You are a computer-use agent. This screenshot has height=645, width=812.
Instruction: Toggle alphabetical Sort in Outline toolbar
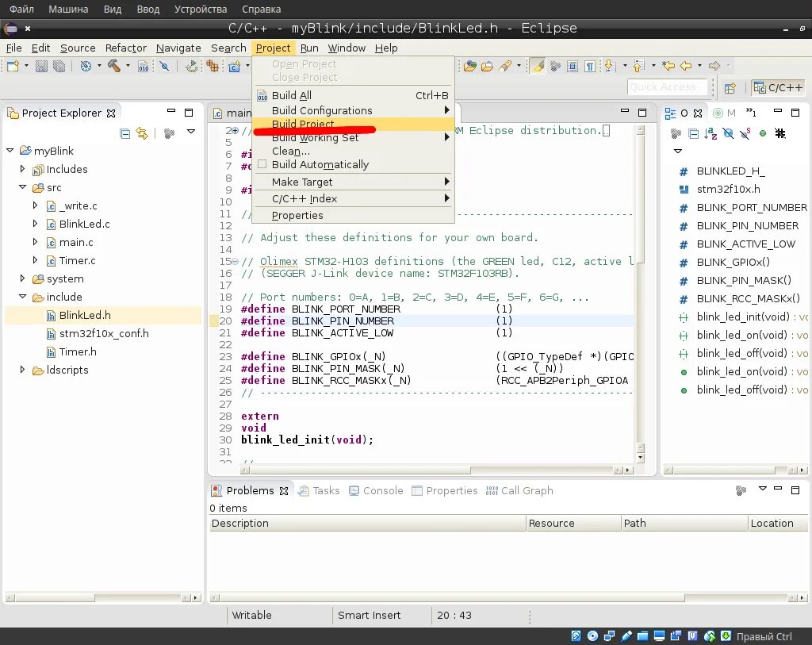click(x=710, y=133)
